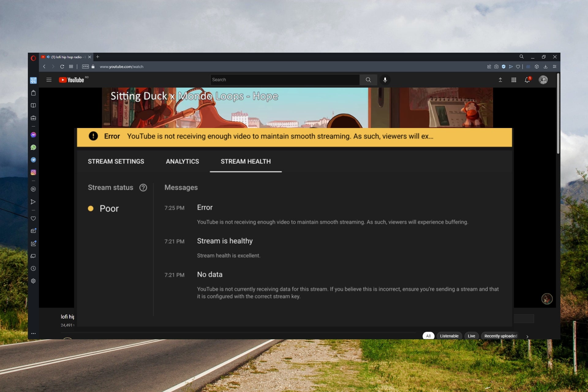The width and height of the screenshot is (588, 392).
Task: Click the Search button
Action: pyautogui.click(x=368, y=80)
